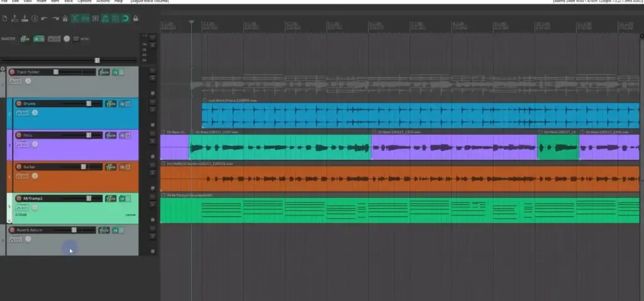Screen dimensions: 644x301
Task: Solo the Master track
Action: click(153, 45)
